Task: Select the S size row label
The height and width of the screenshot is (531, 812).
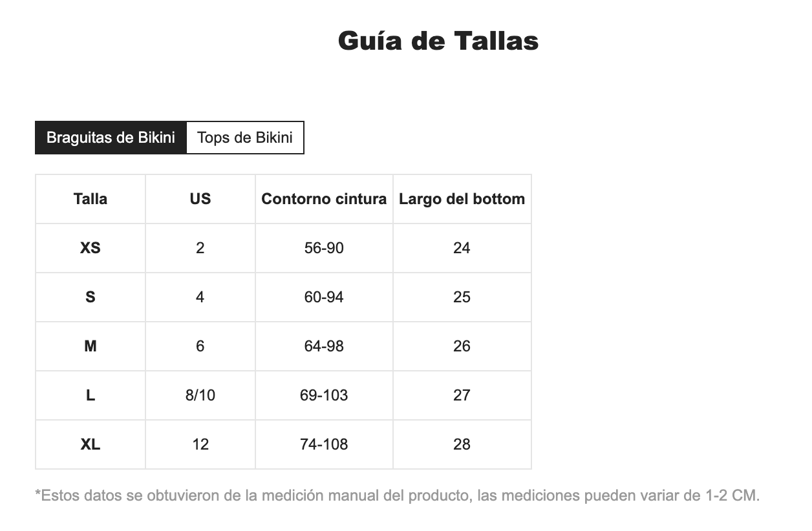Action: point(91,297)
